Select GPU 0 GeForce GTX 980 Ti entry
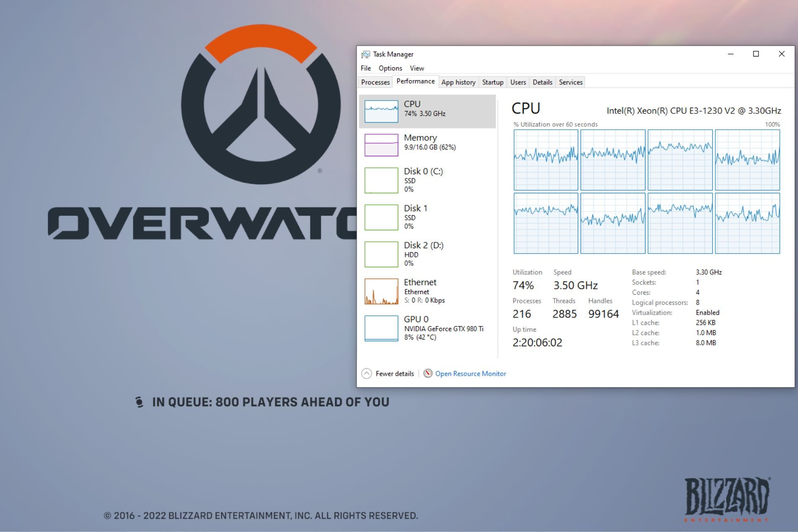The image size is (798, 532). (x=427, y=328)
